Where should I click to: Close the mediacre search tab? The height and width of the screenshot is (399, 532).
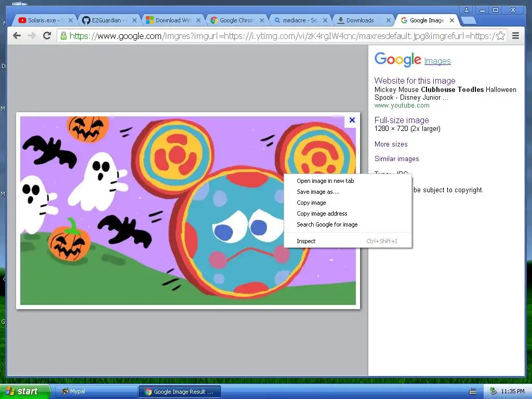click(325, 20)
